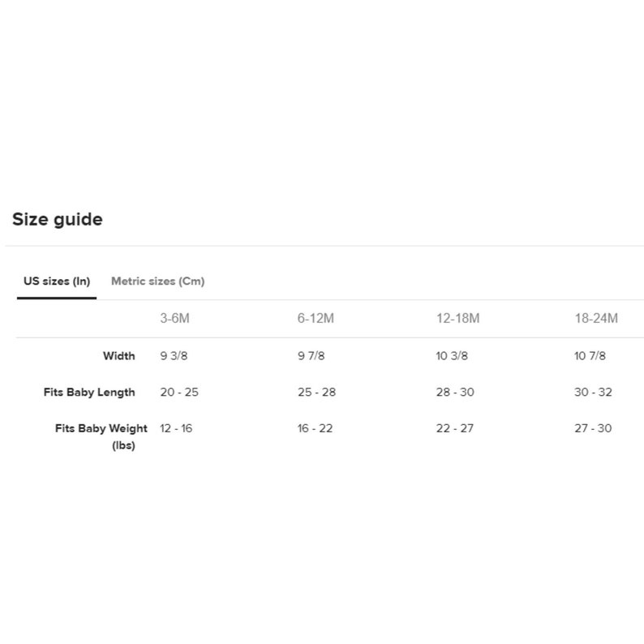
Task: Click the 9 3/8 width value
Action: tap(174, 356)
